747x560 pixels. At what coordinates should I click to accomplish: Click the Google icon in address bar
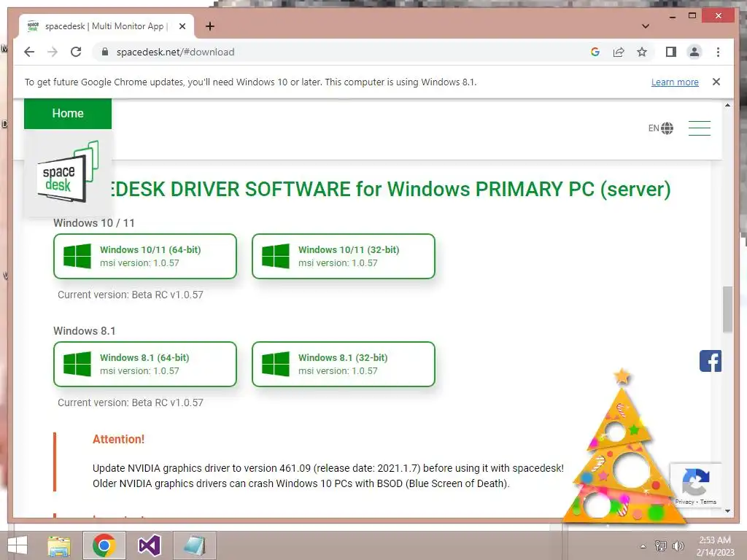click(x=595, y=52)
